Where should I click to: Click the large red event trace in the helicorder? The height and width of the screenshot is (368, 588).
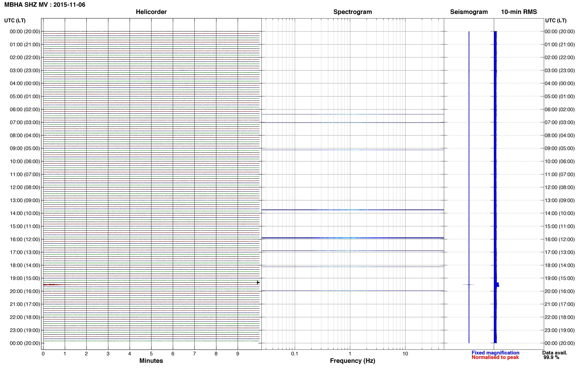pos(54,285)
